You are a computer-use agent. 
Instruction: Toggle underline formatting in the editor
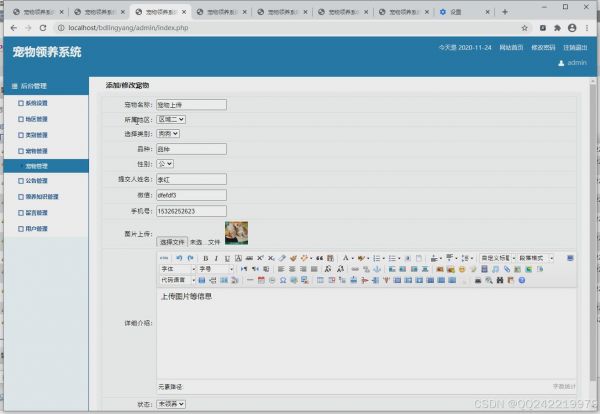227,258
